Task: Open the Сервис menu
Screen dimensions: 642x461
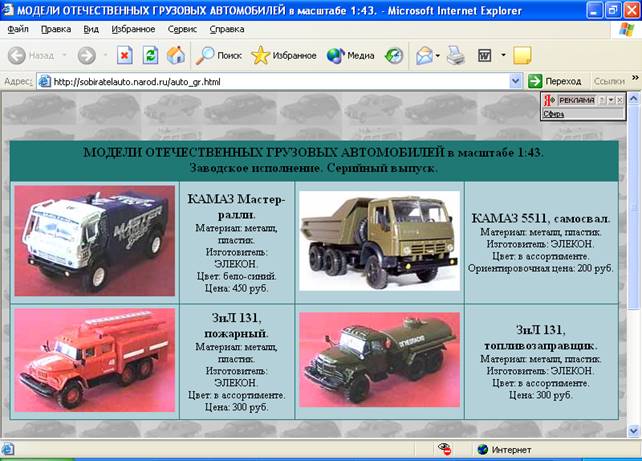Action: (x=182, y=29)
